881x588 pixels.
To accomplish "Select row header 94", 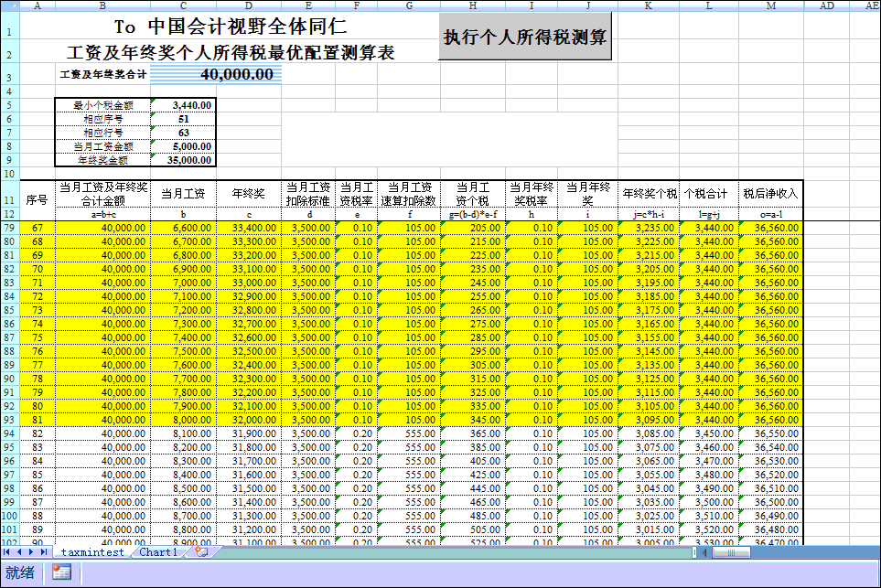I will point(9,433).
